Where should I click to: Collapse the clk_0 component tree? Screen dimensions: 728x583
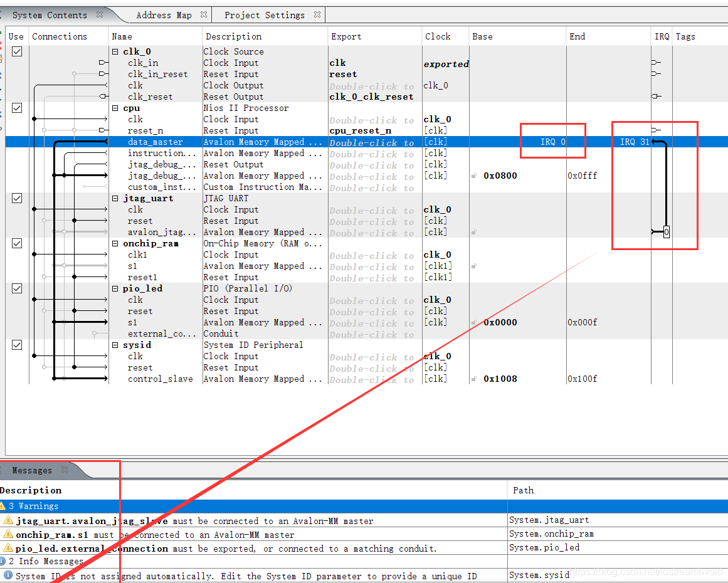tap(115, 51)
